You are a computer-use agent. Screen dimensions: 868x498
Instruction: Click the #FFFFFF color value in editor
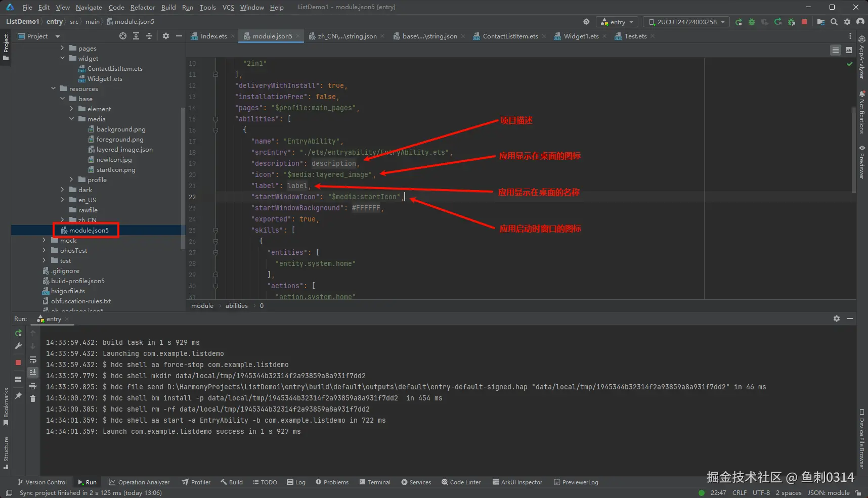pos(366,208)
